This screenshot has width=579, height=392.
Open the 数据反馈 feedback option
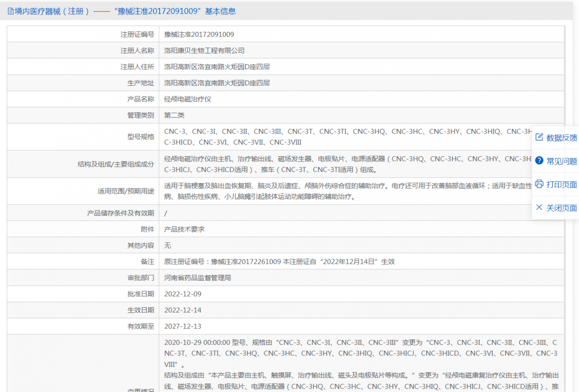tap(562, 137)
